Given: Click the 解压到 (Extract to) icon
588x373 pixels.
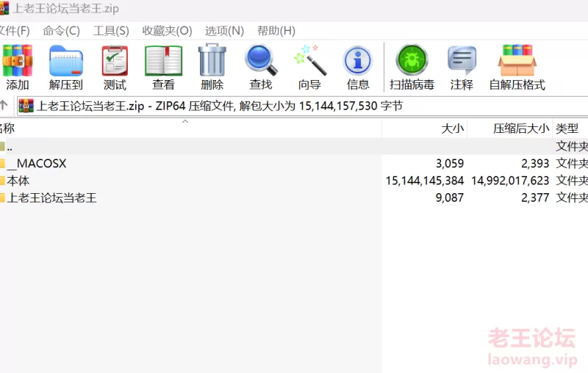Looking at the screenshot, I should coord(66,67).
